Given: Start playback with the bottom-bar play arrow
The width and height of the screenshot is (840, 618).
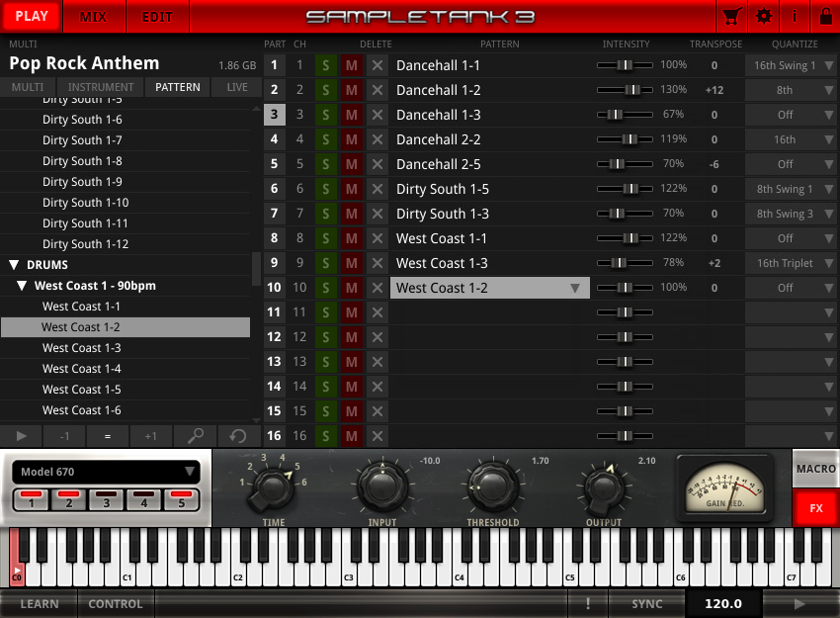Looking at the screenshot, I should point(799,603).
